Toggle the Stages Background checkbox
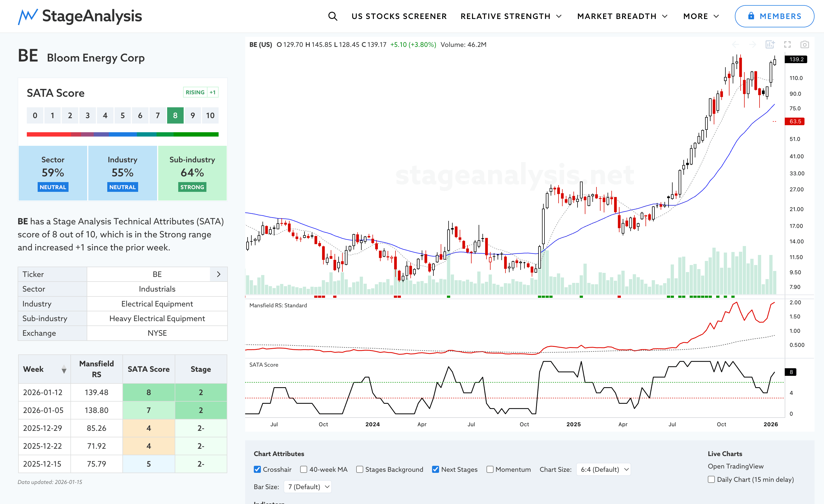The height and width of the screenshot is (504, 824). [x=359, y=469]
